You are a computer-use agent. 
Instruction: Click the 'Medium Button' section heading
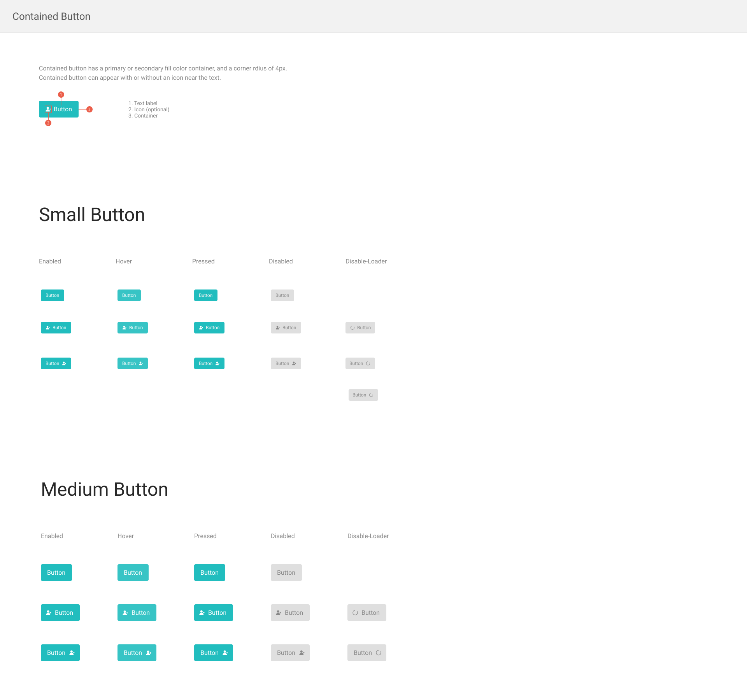(x=104, y=489)
